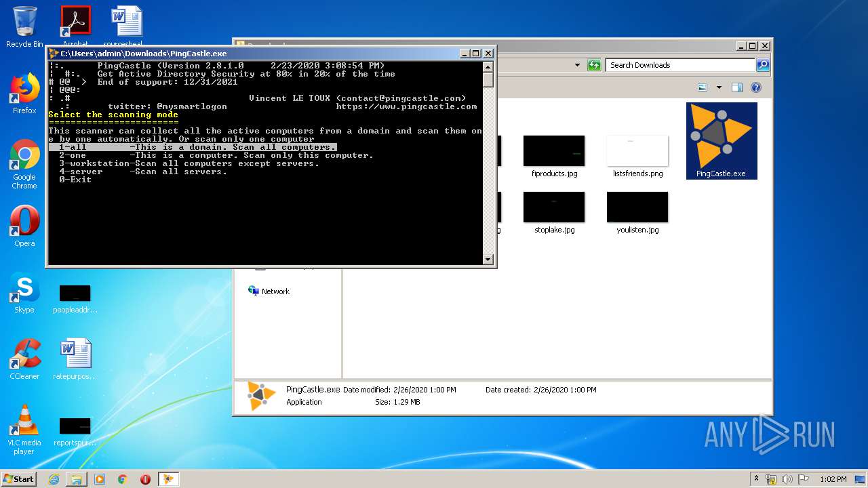
Task: Expand the view options dropdown arrow
Action: [719, 87]
